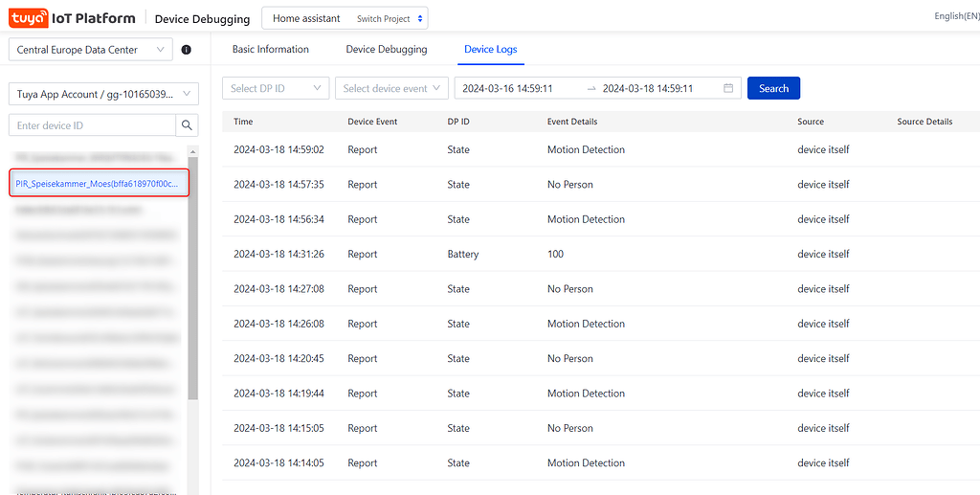Expand the Central Europe Data Center dropdown
The image size is (980, 495).
[91, 50]
